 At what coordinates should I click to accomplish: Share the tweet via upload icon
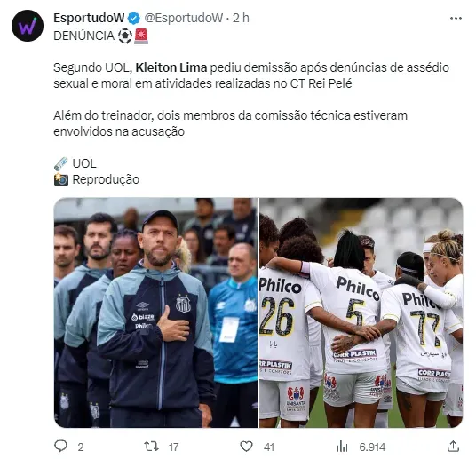point(453,447)
